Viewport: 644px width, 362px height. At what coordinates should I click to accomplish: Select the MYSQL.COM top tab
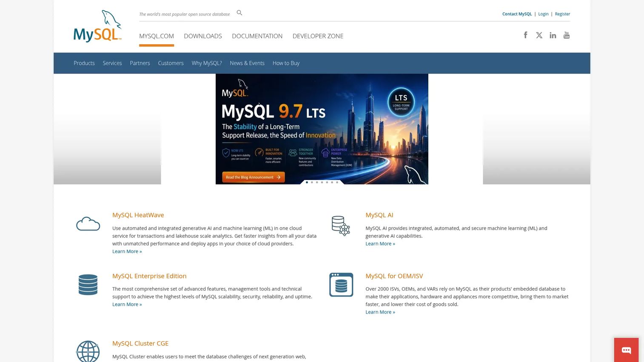(157, 36)
